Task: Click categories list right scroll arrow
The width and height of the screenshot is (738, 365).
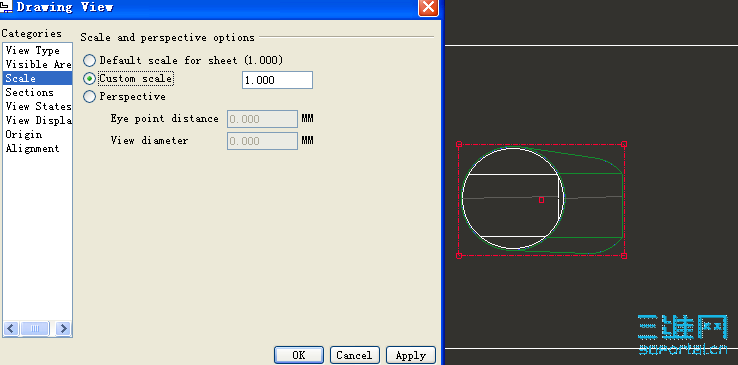Action: coord(63,328)
